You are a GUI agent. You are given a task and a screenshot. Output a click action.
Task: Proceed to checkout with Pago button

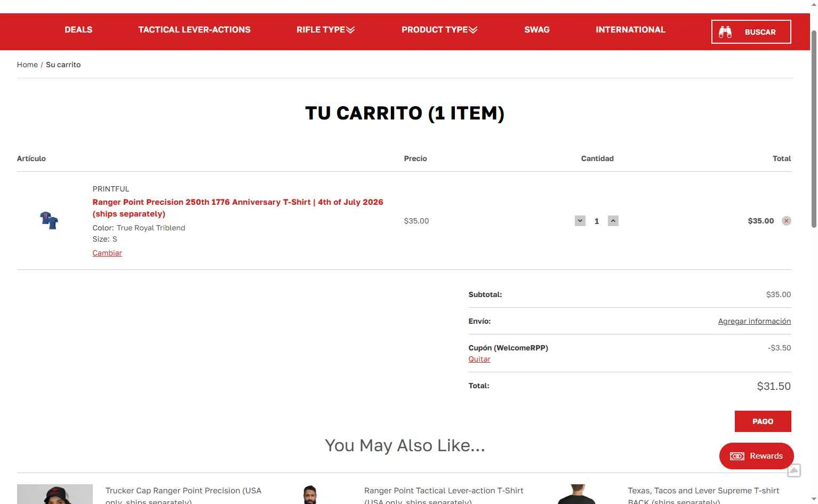pyautogui.click(x=763, y=421)
